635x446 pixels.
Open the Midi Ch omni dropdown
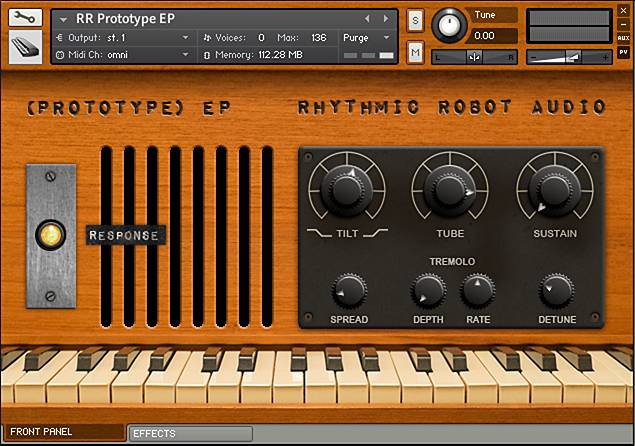(x=123, y=55)
